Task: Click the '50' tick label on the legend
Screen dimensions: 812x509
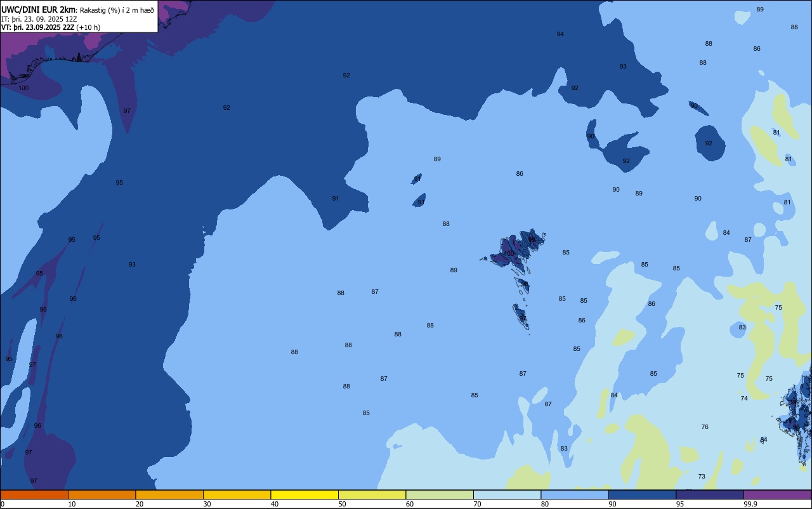Action: pos(343,504)
